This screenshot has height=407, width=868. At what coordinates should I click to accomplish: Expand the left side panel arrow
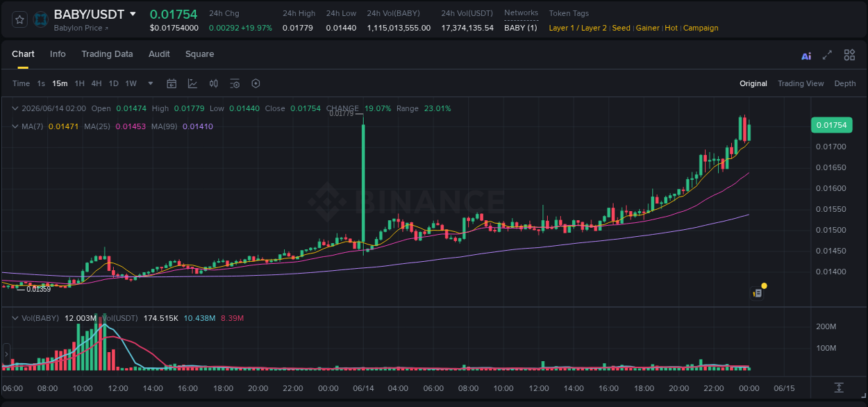[7, 354]
